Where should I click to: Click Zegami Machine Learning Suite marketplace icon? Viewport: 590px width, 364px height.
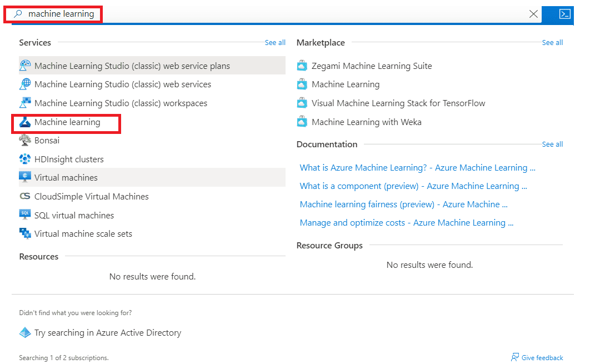pos(302,66)
